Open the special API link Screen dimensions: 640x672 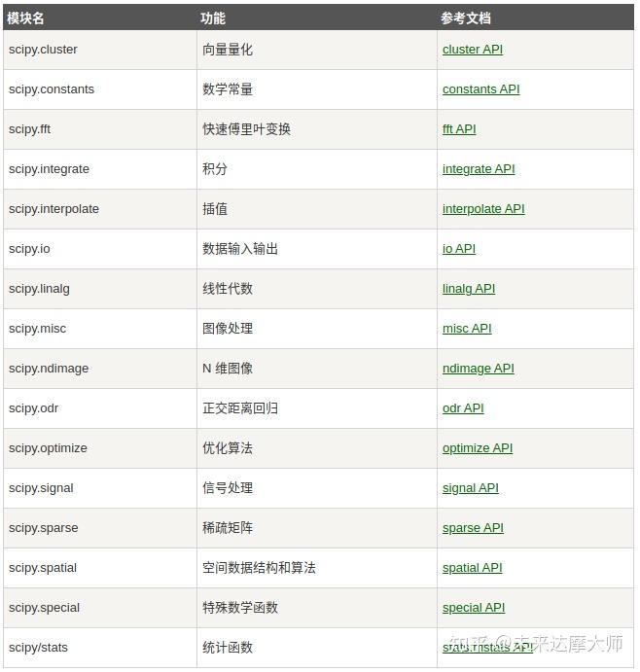[x=473, y=608]
